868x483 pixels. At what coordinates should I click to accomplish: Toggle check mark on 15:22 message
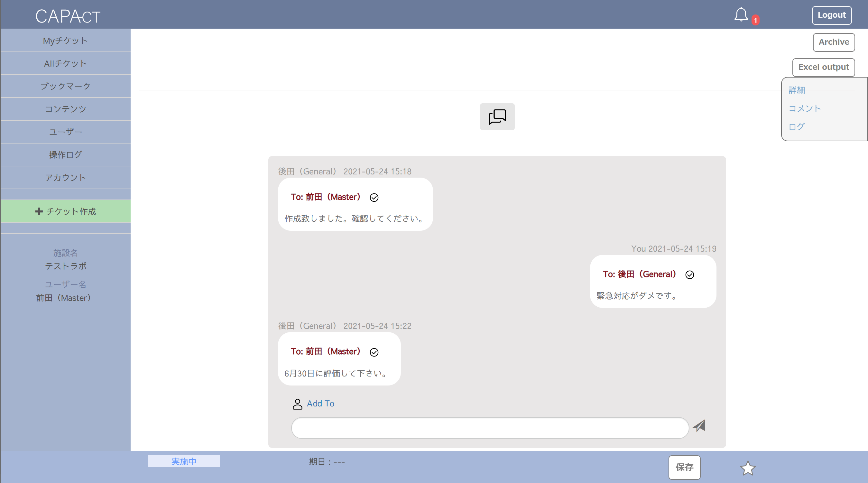pos(374,352)
